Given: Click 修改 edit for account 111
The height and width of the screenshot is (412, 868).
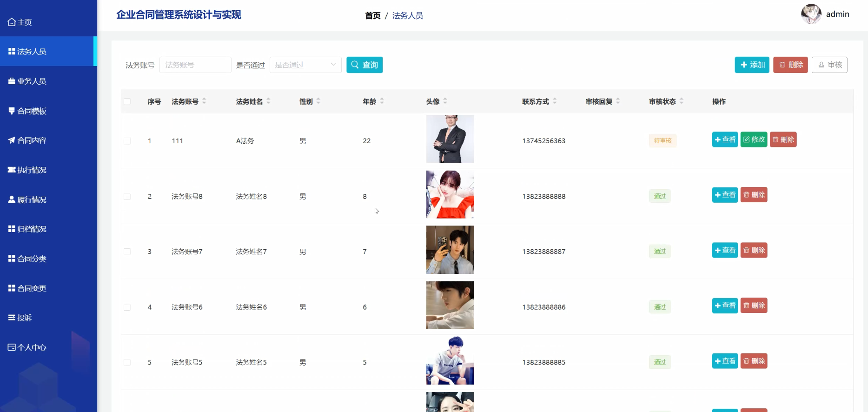Looking at the screenshot, I should click(754, 140).
